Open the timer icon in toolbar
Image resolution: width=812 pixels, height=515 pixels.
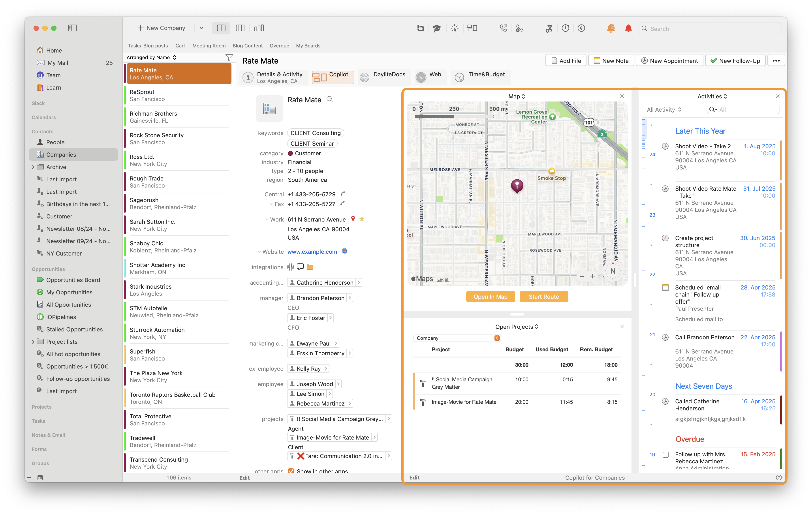(x=566, y=28)
